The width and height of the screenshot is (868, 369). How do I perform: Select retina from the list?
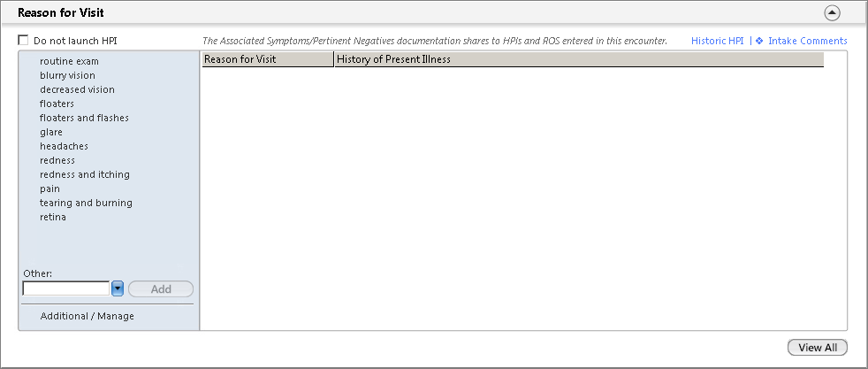pos(53,217)
